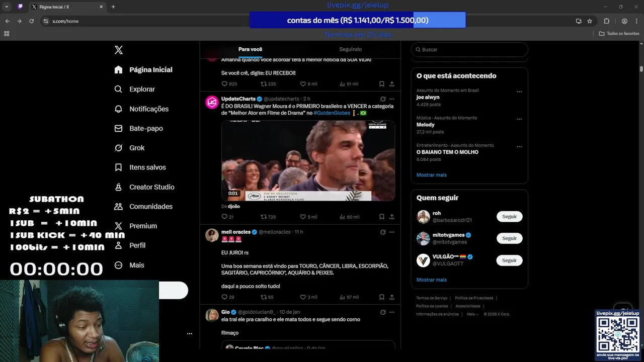Expand the Mais menu in sidebar
Viewport: 644px width, 362px height.
point(129,265)
